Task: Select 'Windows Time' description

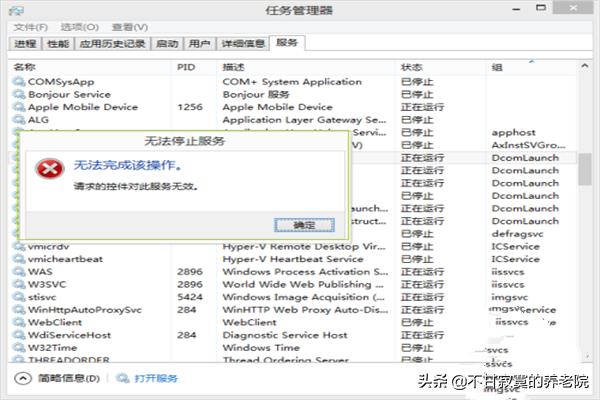Action: 261,348
